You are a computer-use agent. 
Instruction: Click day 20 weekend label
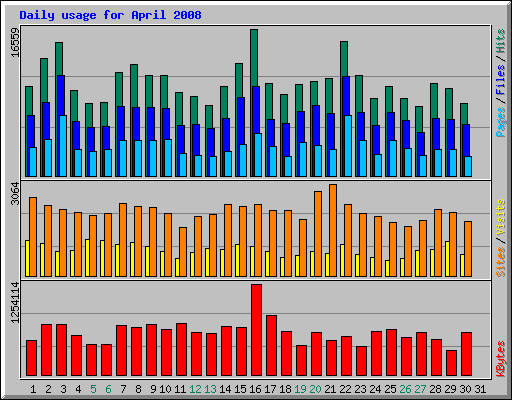(315, 389)
